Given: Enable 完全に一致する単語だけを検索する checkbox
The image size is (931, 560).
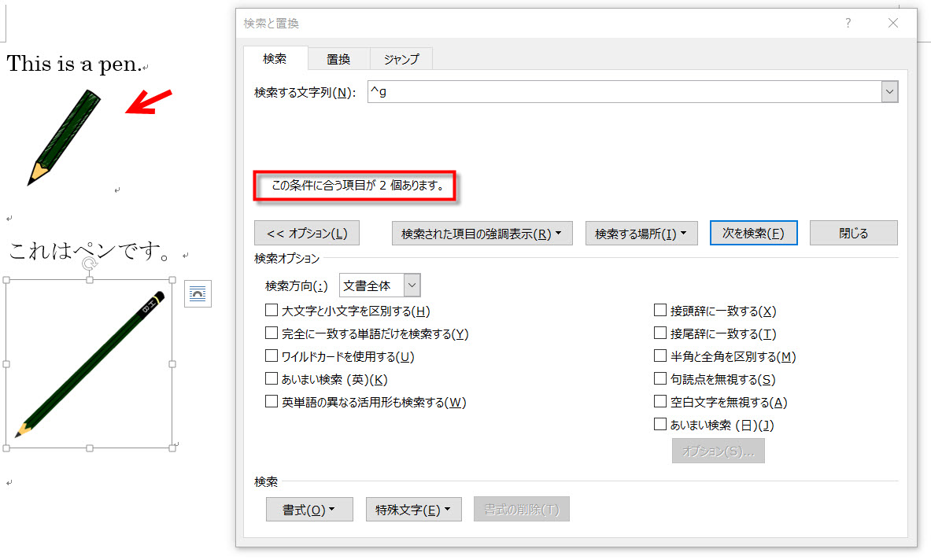Looking at the screenshot, I should click(272, 333).
